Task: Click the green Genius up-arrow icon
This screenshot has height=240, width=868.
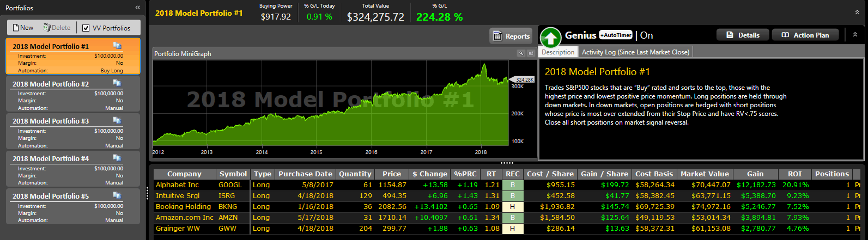Action: [550, 38]
